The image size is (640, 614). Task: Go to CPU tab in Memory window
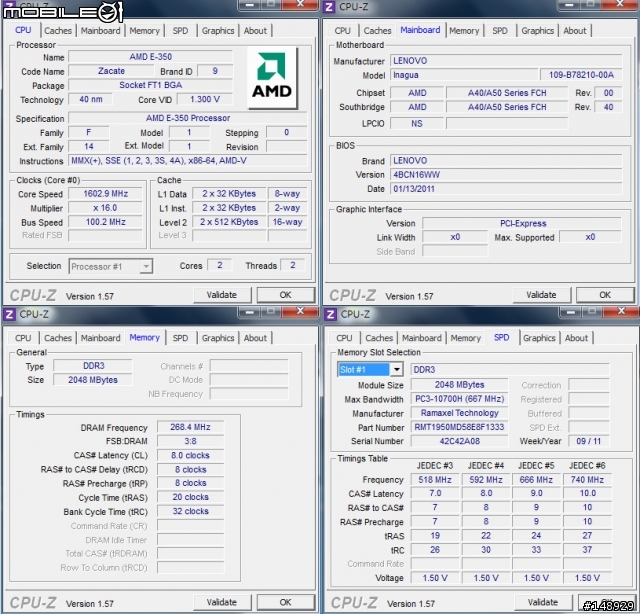(x=23, y=338)
